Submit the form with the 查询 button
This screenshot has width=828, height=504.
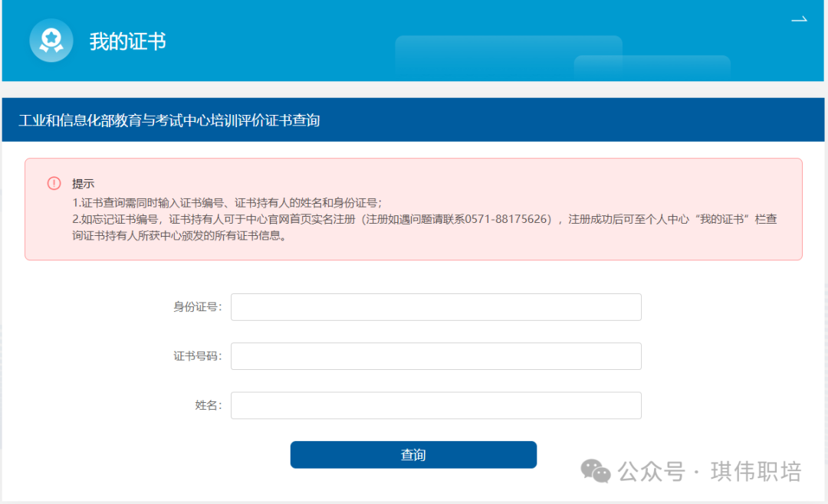413,455
